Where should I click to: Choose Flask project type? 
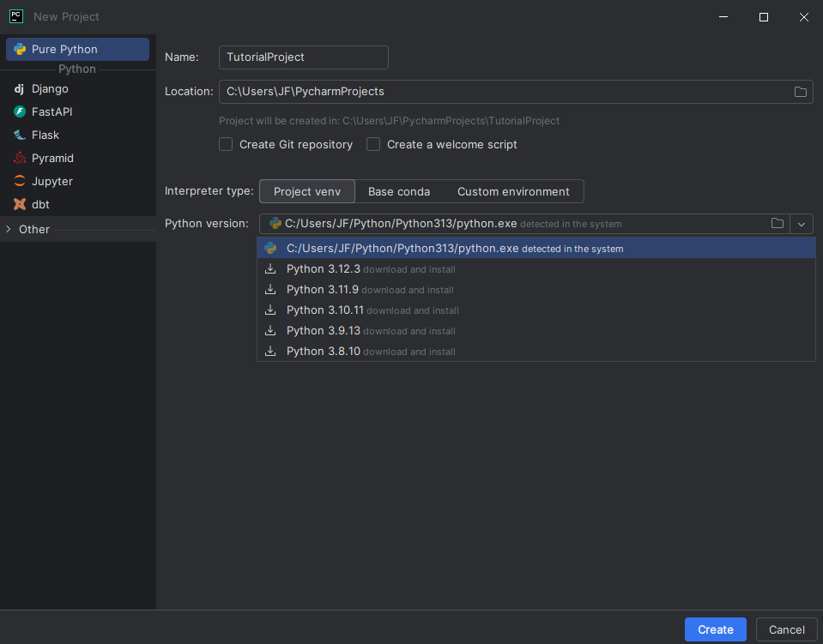click(78, 135)
